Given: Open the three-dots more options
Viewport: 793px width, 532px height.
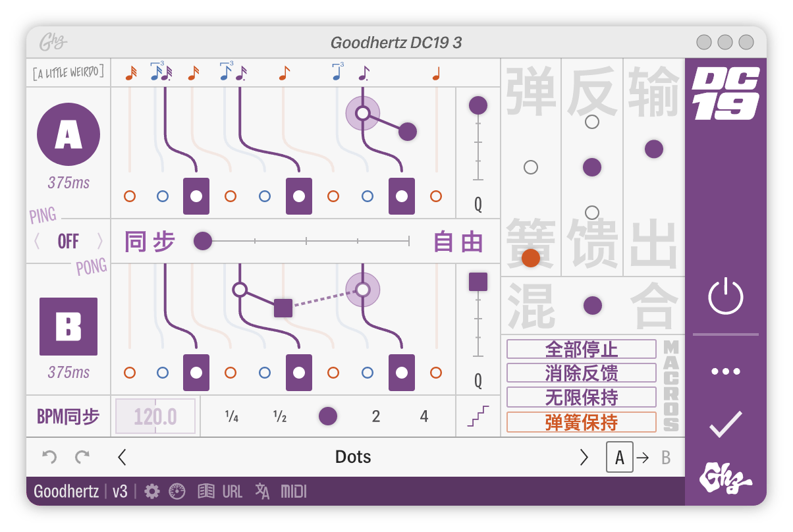Looking at the screenshot, I should (726, 371).
